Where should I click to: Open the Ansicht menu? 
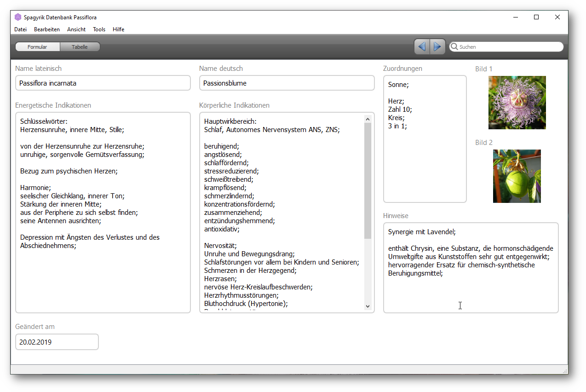pyautogui.click(x=76, y=29)
